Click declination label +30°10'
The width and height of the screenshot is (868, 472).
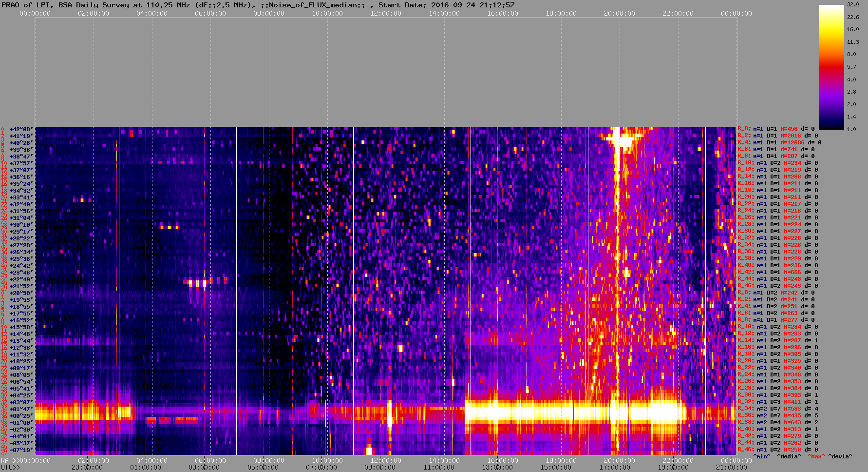21,225
